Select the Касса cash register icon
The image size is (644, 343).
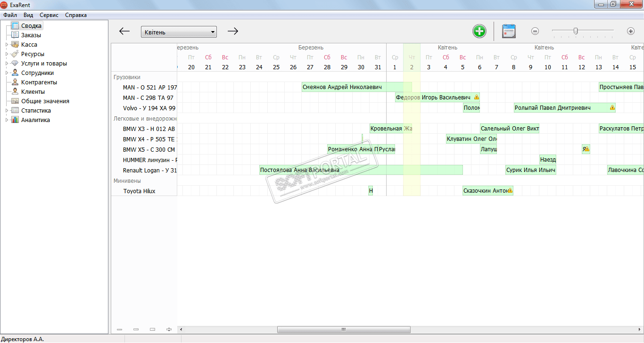[x=15, y=45]
